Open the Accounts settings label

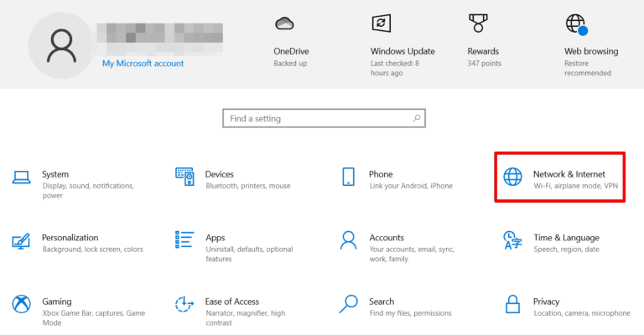coord(387,238)
